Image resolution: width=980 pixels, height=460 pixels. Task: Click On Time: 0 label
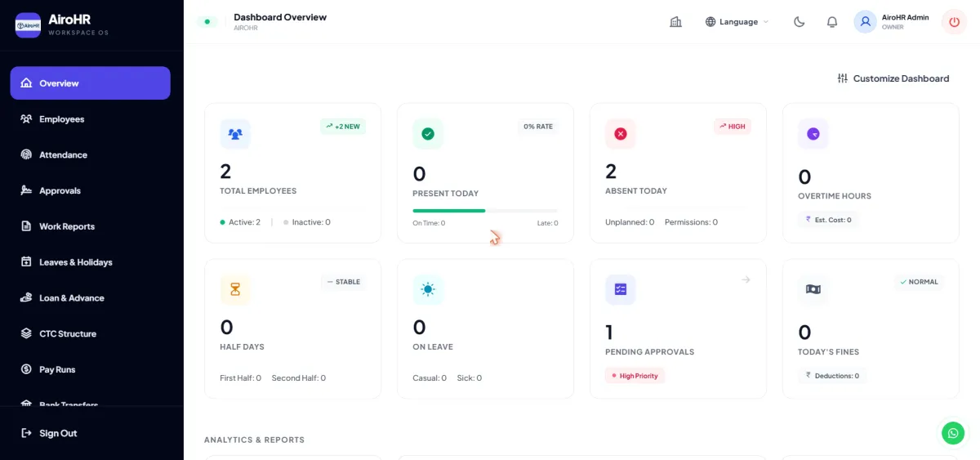429,223
